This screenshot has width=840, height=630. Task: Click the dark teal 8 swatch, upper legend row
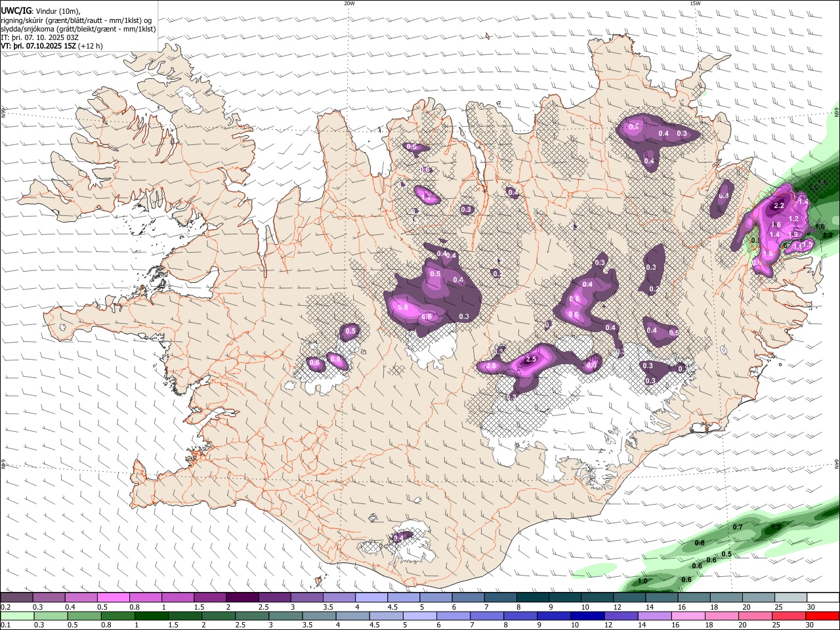(x=532, y=598)
